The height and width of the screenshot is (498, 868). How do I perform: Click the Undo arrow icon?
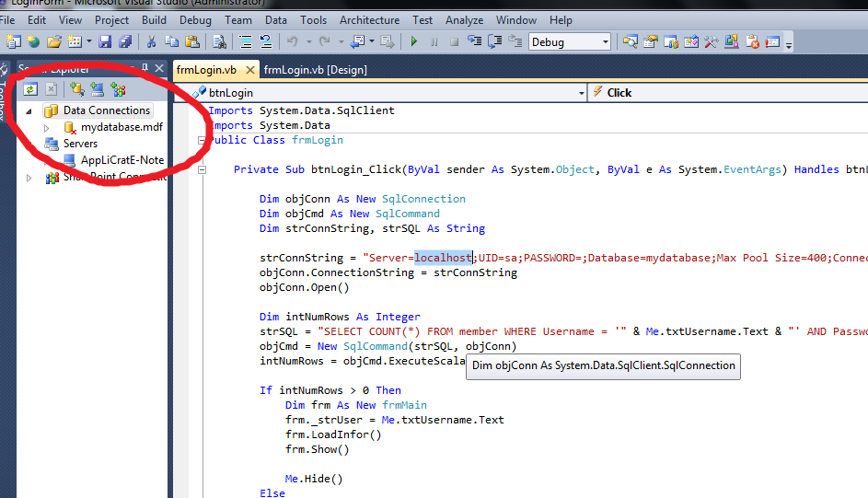(x=293, y=41)
